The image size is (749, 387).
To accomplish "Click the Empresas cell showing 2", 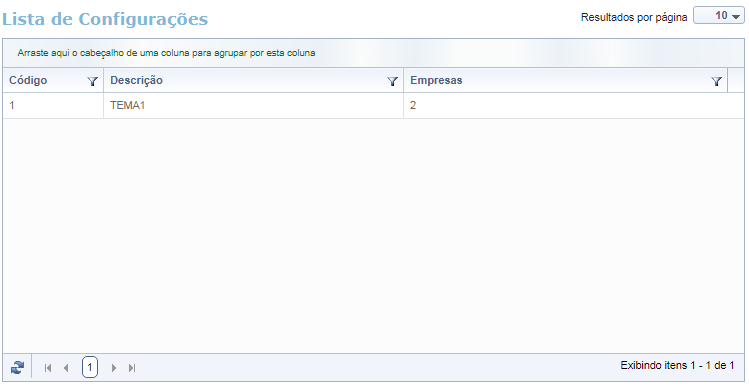I will (x=574, y=106).
